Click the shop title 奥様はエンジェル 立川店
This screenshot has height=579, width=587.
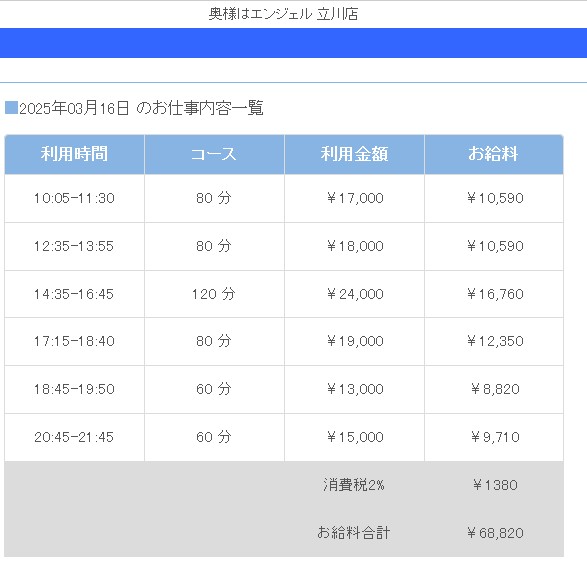283,14
